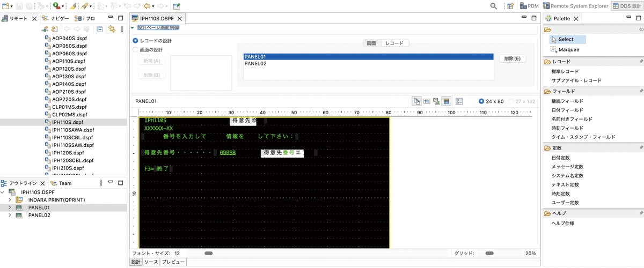Close the IPH110S.DSPF editor tab
Viewport: 644px width, 268px height.
coord(181,19)
